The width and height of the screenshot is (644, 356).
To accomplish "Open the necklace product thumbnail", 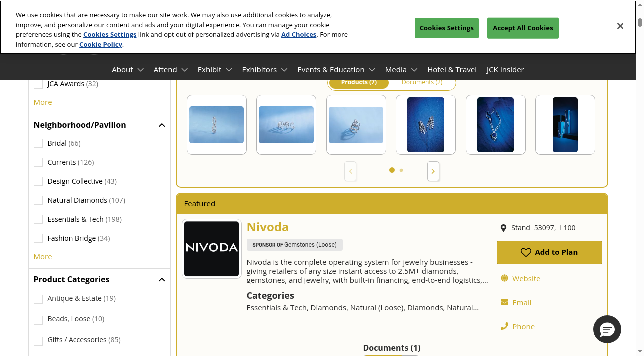I will point(496,125).
